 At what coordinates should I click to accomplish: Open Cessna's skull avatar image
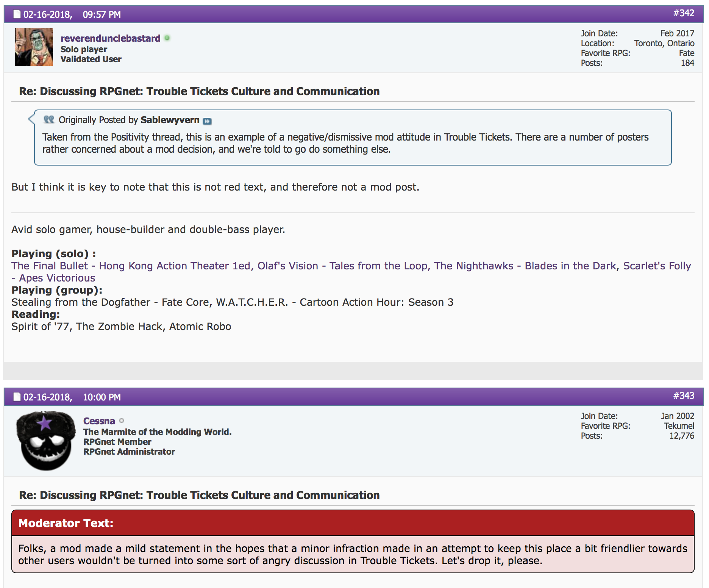[x=46, y=441]
